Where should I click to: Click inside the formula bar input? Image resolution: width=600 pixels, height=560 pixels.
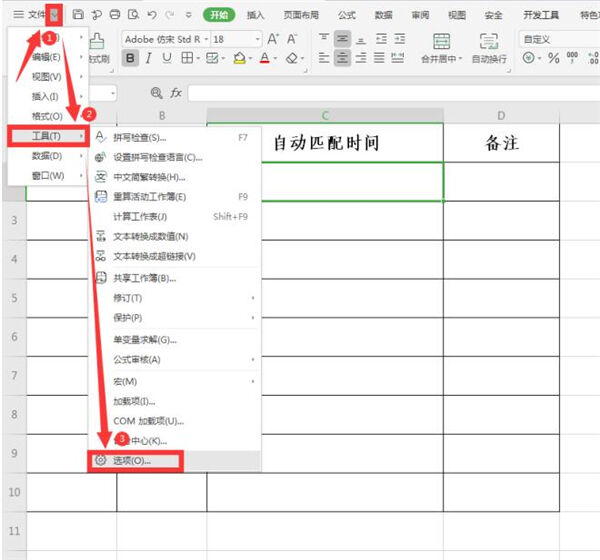coord(394,93)
